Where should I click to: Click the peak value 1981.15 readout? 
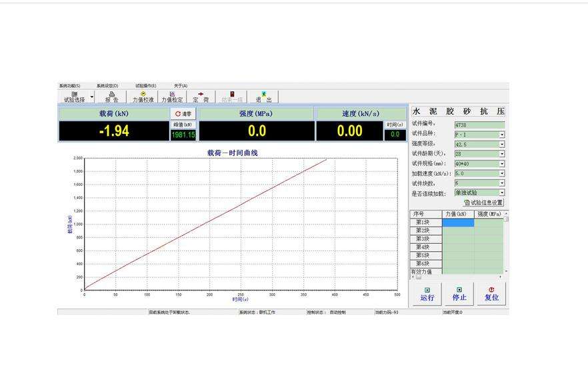pyautogui.click(x=183, y=135)
